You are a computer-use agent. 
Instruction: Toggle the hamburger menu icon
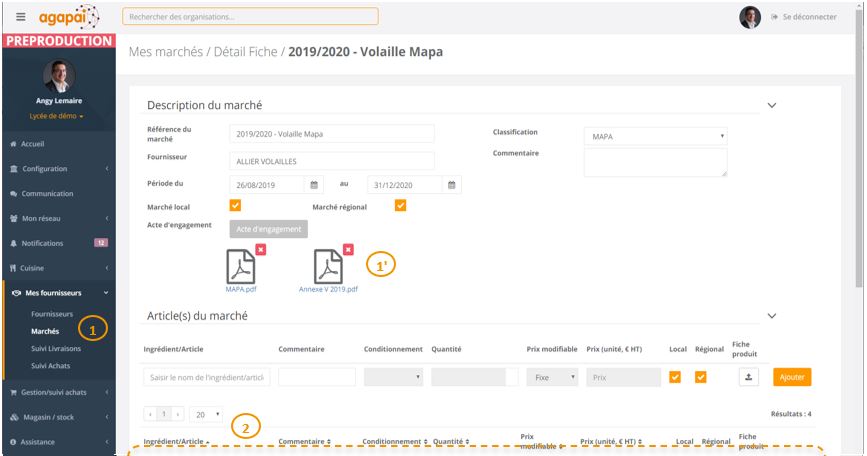20,17
